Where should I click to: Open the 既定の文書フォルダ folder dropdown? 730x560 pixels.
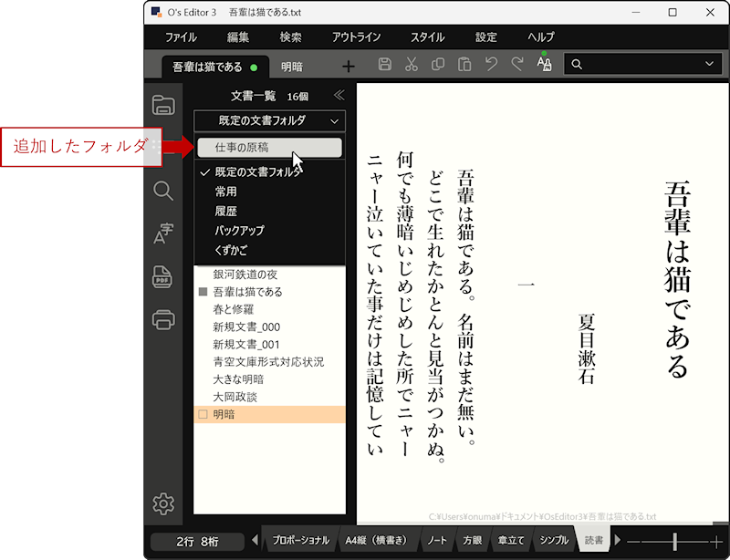[269, 120]
